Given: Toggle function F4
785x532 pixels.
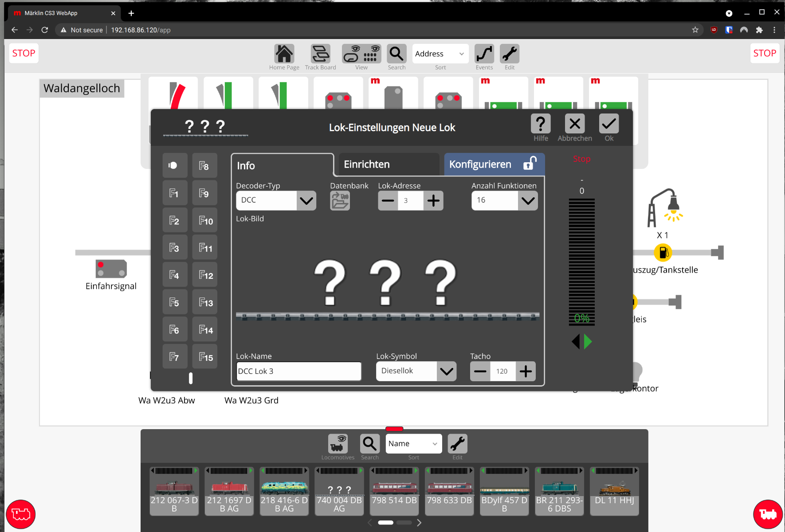Looking at the screenshot, I should pyautogui.click(x=175, y=275).
